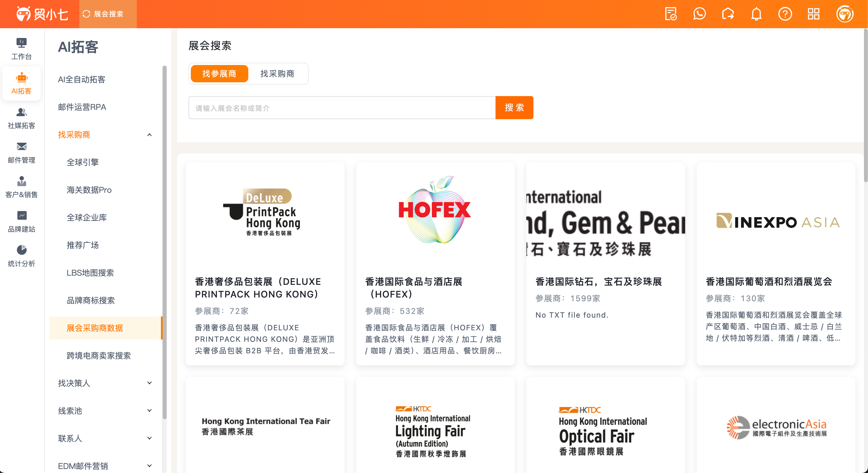
Task: Go to 工作台 in the left rail
Action: (22, 49)
